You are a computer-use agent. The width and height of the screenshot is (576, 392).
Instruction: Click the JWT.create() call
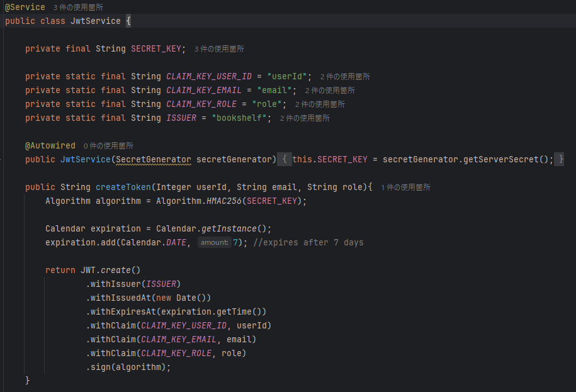(x=111, y=270)
